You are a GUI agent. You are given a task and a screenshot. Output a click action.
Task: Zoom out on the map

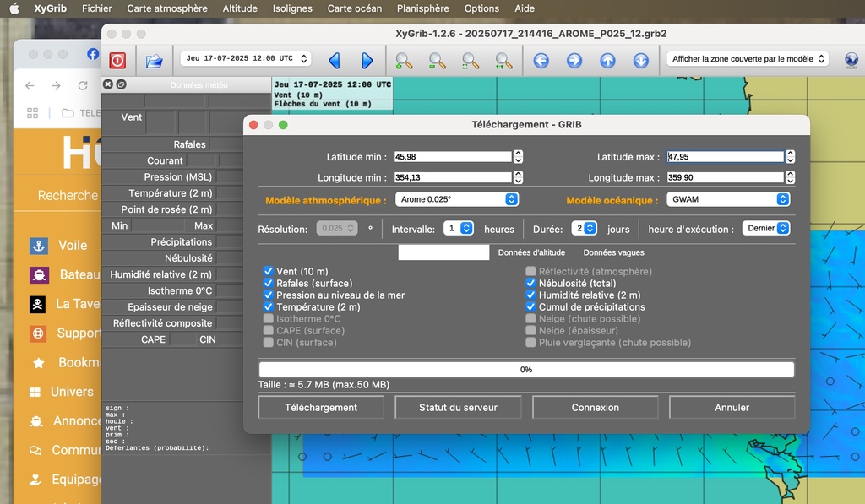coord(437,61)
